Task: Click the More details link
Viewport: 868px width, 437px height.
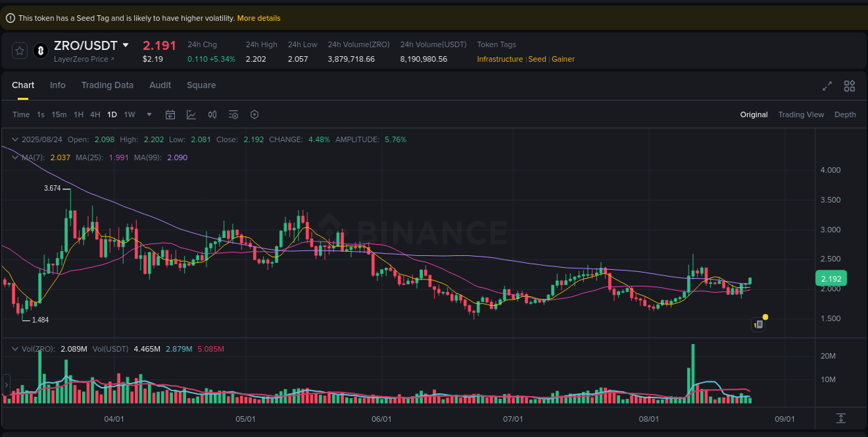Action: coord(258,18)
